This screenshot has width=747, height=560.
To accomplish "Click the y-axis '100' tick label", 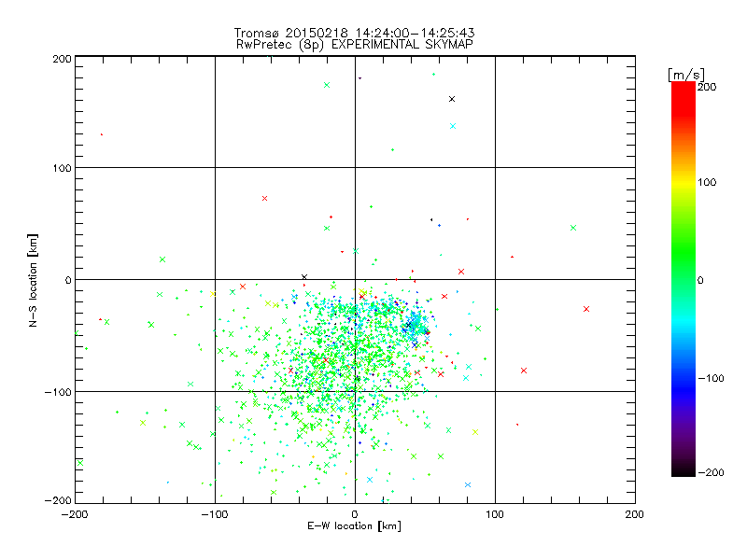I will pos(62,168).
